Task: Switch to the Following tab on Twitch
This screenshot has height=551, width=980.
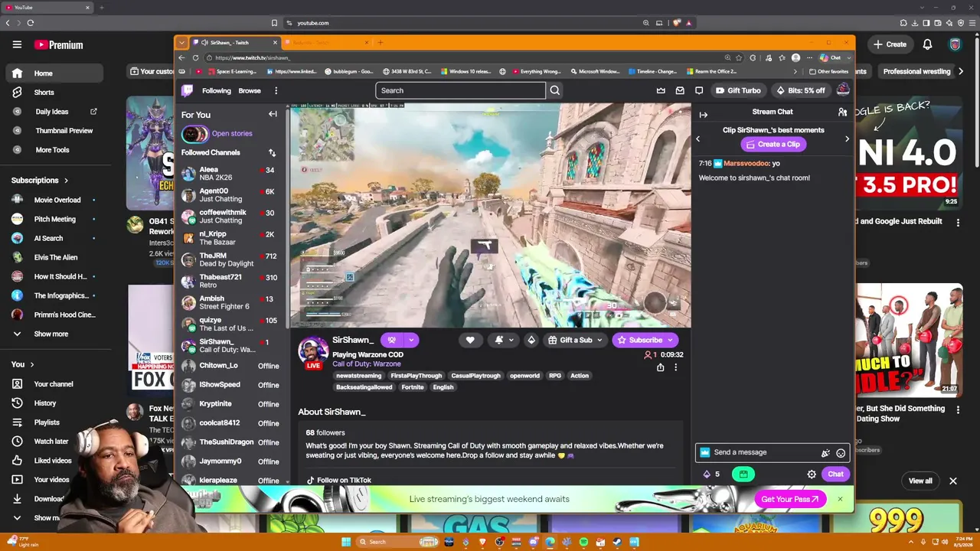Action: tap(217, 90)
